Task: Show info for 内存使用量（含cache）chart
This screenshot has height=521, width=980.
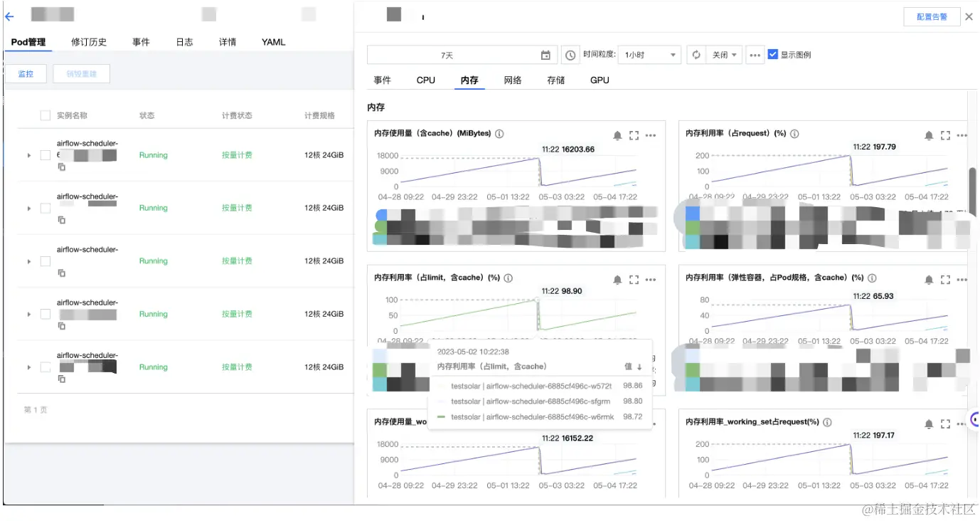Action: pyautogui.click(x=500, y=134)
